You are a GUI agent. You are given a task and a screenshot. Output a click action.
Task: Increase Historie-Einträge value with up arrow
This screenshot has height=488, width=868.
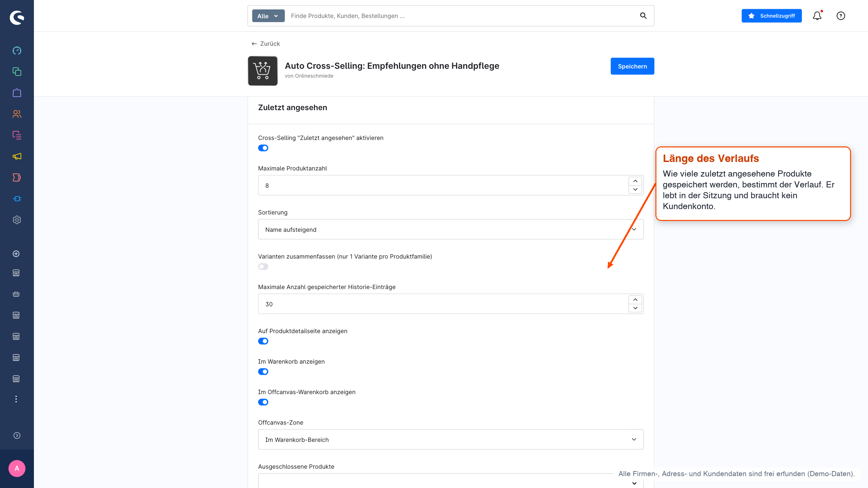635,300
